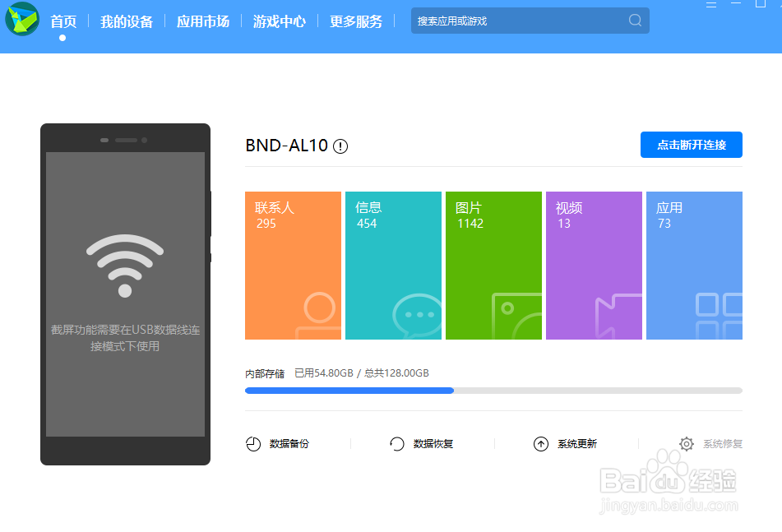Screen dimensions: 782x532
Task: Open 更多服务 menu tab
Action: pos(355,21)
